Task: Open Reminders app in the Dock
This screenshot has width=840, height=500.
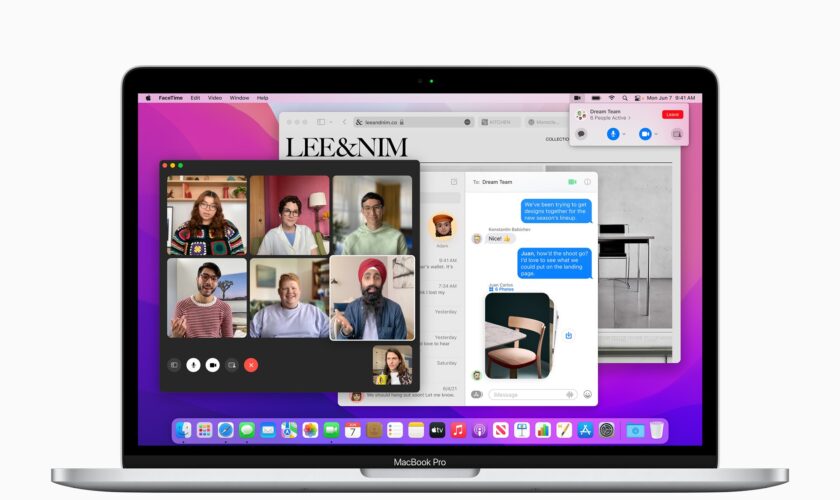Action: [395, 430]
